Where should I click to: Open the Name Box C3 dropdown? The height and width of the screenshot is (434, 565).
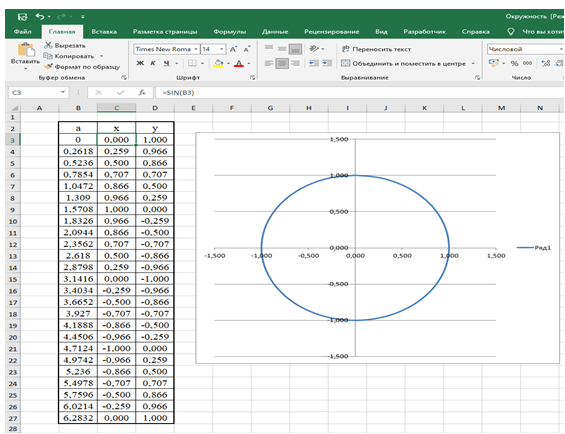click(63, 93)
